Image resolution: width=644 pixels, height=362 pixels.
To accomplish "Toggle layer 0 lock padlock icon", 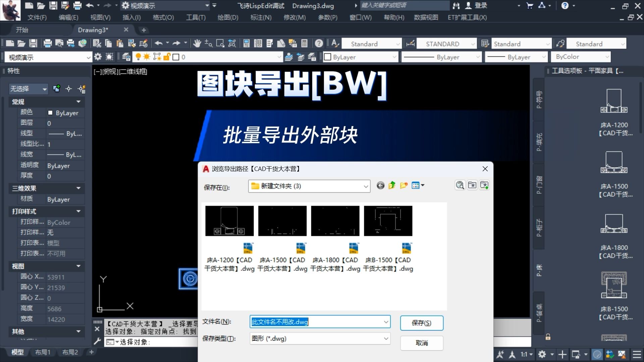I will coord(167,57).
